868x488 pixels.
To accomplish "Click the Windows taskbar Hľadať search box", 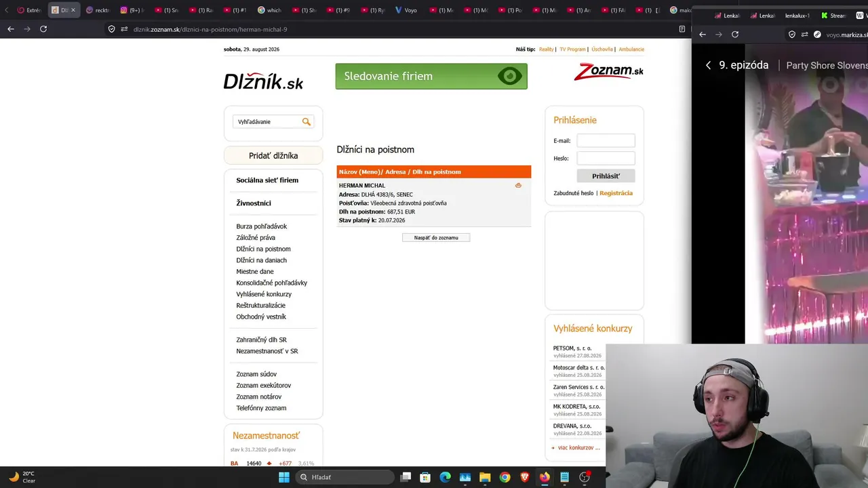I will [344, 477].
